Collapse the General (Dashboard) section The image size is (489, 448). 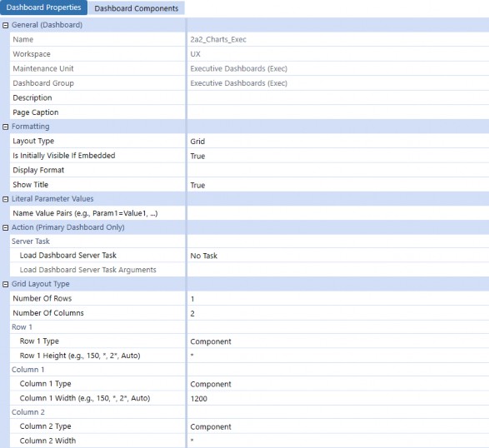[x=5, y=26]
